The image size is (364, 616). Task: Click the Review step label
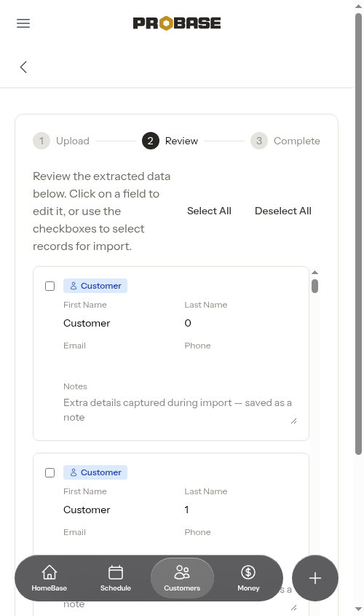point(181,141)
